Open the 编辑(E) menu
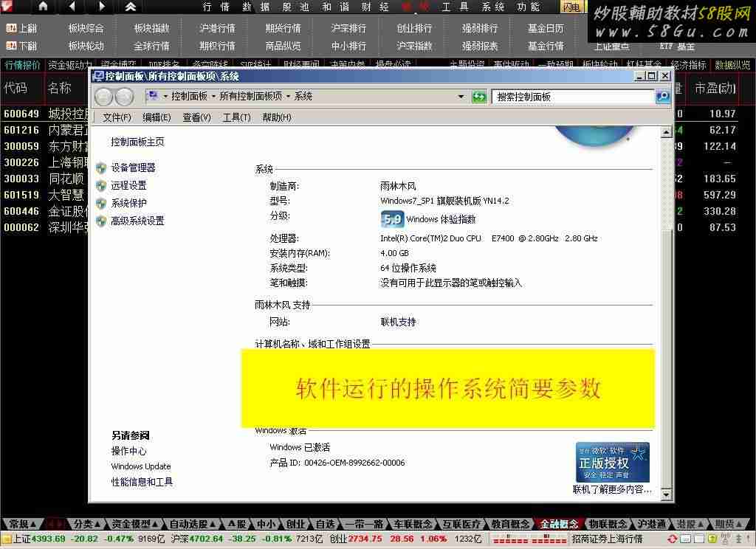Image resolution: width=756 pixels, height=549 pixels. tap(157, 117)
